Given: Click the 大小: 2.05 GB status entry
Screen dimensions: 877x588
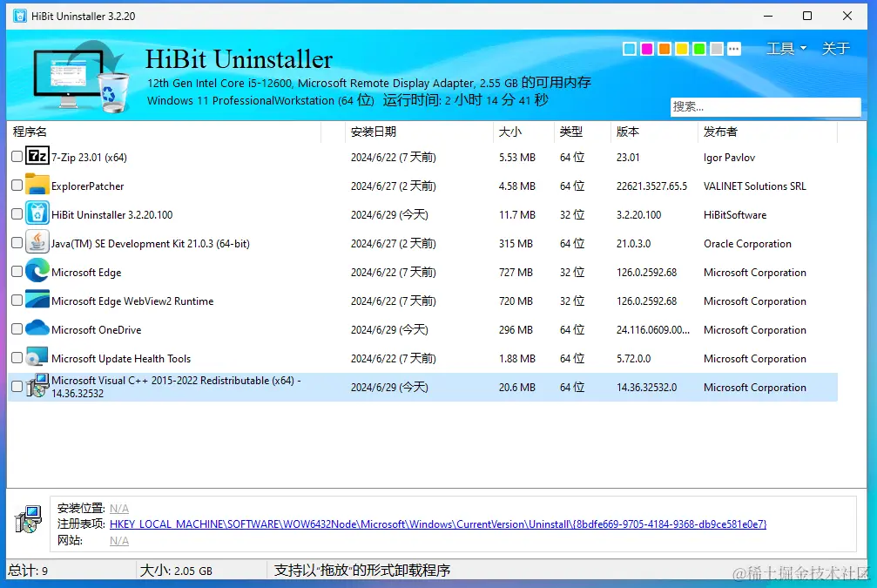Looking at the screenshot, I should [176, 571].
